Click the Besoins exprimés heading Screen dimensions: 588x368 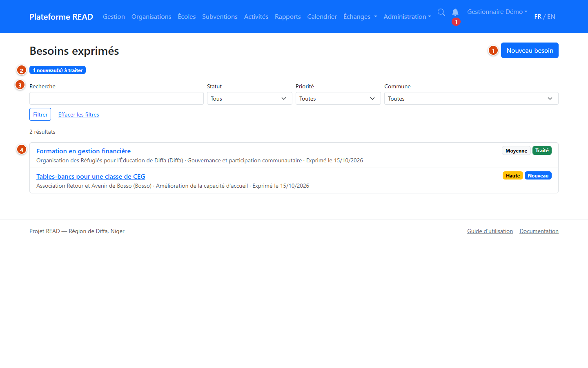pyautogui.click(x=74, y=51)
